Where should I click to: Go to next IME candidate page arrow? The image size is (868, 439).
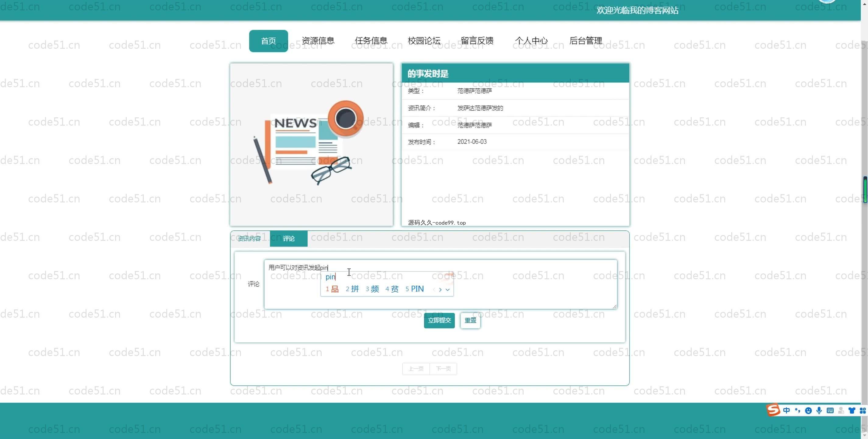pyautogui.click(x=440, y=290)
